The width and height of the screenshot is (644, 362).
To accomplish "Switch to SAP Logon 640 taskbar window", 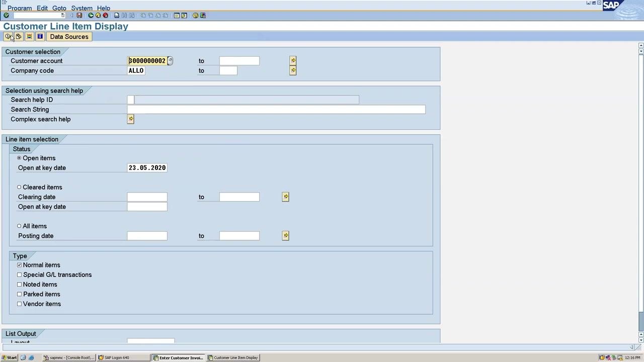I will [123, 357].
